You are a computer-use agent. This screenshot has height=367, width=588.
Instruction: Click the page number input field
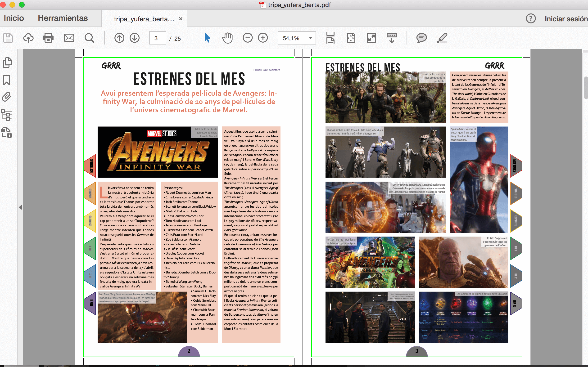point(158,38)
